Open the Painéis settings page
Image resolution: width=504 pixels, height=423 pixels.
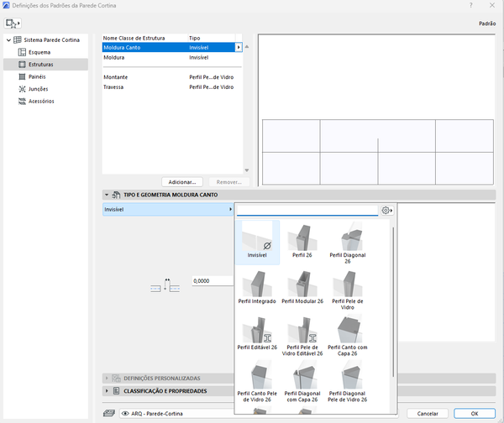tap(37, 76)
